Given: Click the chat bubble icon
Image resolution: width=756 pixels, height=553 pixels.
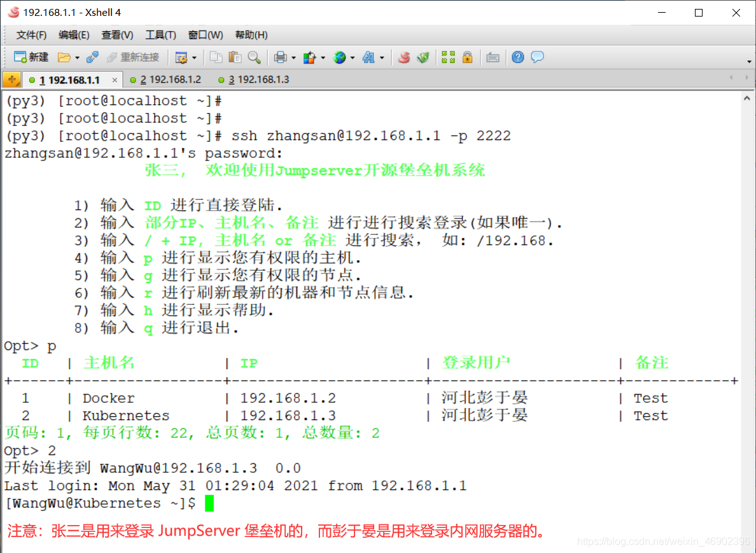Looking at the screenshot, I should pyautogui.click(x=537, y=57).
